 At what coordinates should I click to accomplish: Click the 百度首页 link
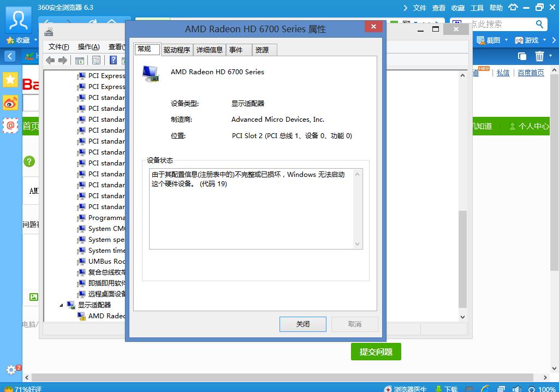tap(531, 73)
